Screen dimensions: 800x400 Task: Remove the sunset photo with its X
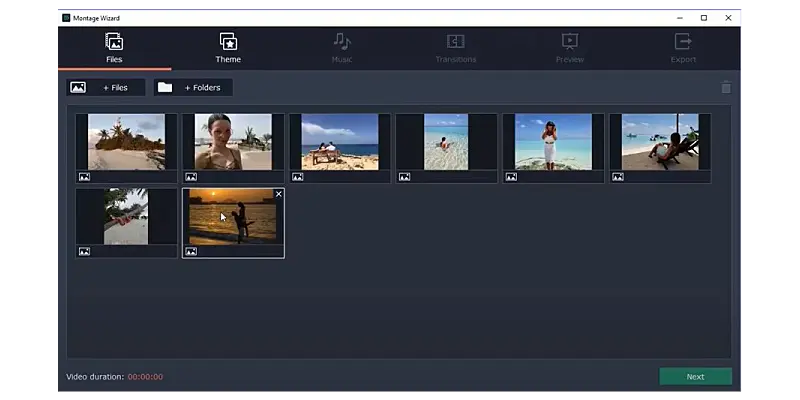pyautogui.click(x=279, y=194)
